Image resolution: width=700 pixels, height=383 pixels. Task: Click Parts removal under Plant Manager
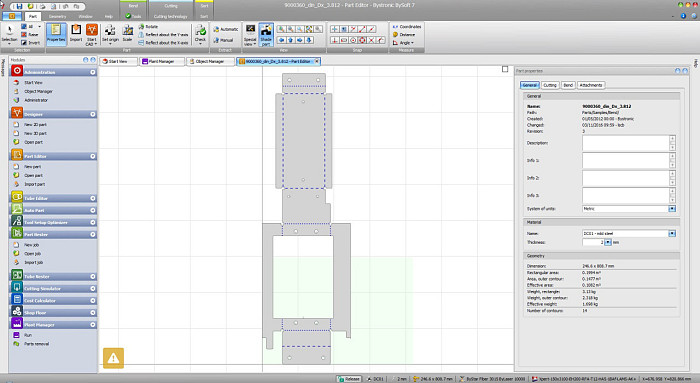(36, 344)
